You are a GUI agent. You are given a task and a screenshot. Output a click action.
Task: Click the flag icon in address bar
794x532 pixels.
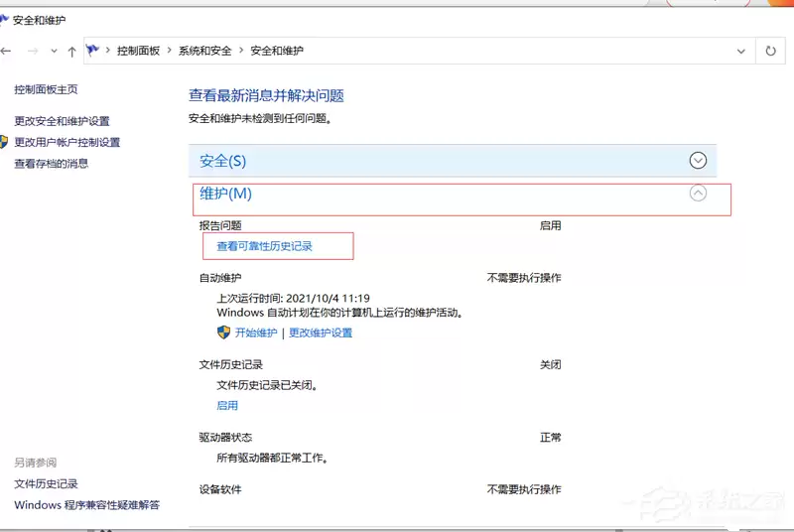92,50
